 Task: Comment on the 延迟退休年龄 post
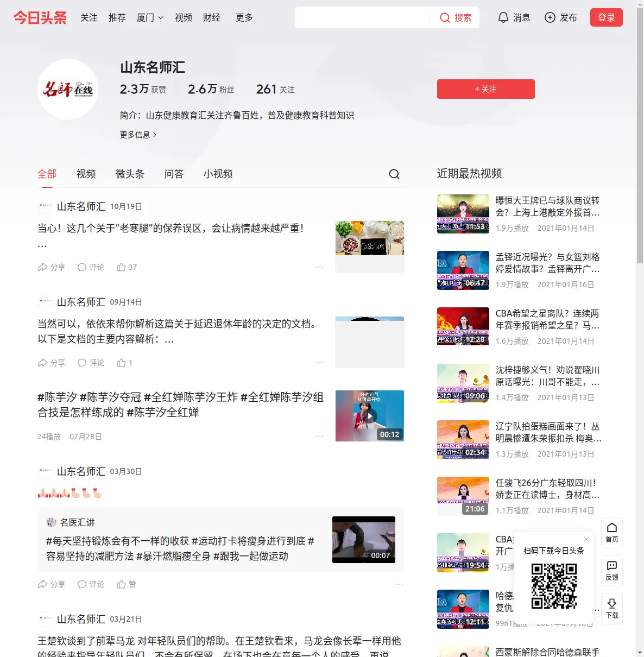(x=91, y=363)
